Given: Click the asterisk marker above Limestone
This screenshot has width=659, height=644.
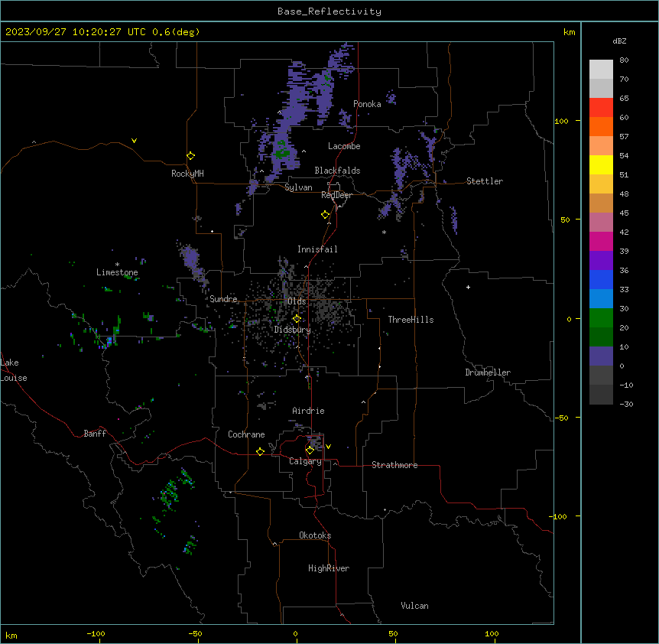Looking at the screenshot, I should tap(117, 265).
